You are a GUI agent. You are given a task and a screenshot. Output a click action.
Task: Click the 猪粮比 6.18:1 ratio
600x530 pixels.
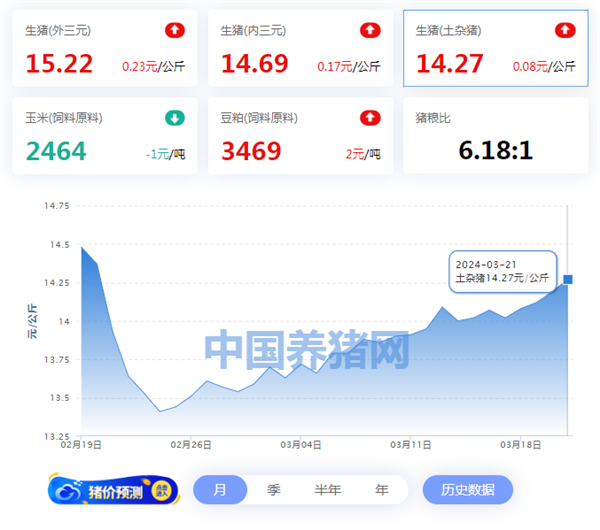tap(495, 151)
